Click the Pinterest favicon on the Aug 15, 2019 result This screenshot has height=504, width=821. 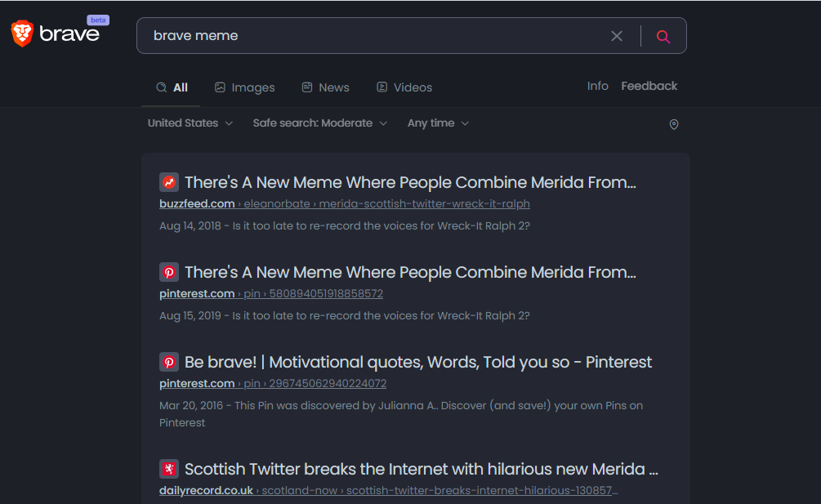pos(169,272)
